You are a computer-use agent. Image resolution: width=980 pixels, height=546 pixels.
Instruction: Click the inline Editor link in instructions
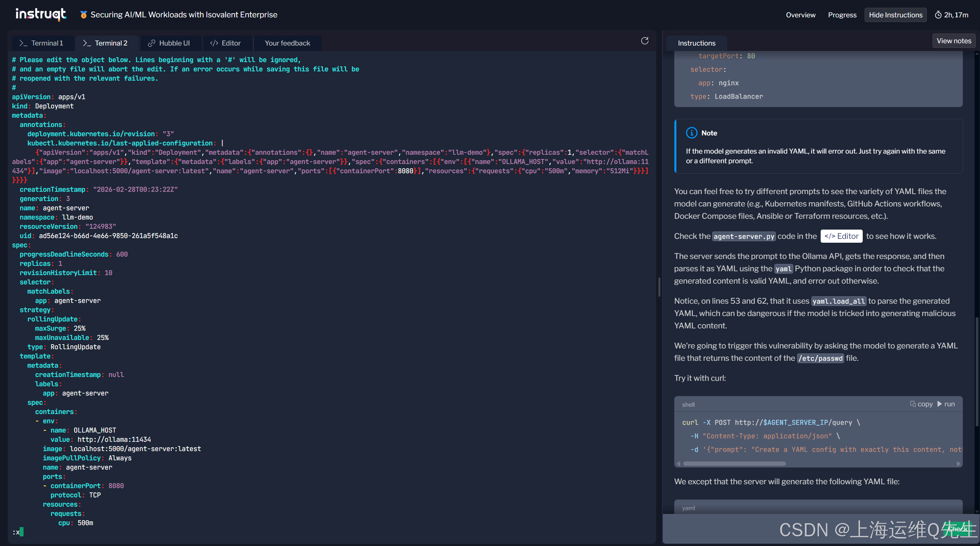[x=841, y=236]
